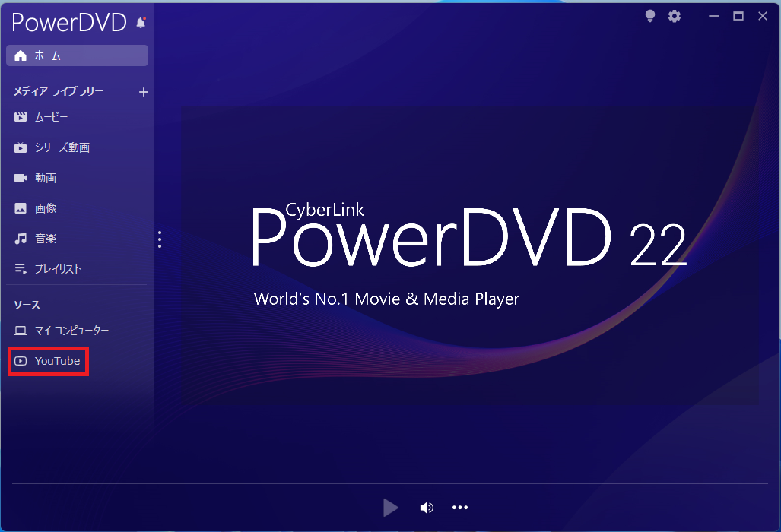Click the PowerDVD logo text in sidebar
Image resolution: width=781 pixels, height=532 pixels.
click(69, 22)
